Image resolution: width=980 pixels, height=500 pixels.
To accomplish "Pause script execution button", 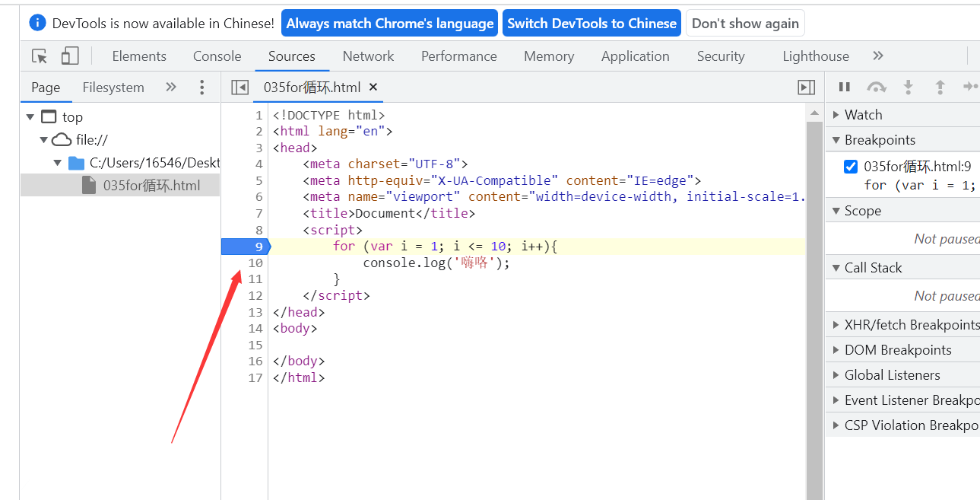I will (x=844, y=88).
